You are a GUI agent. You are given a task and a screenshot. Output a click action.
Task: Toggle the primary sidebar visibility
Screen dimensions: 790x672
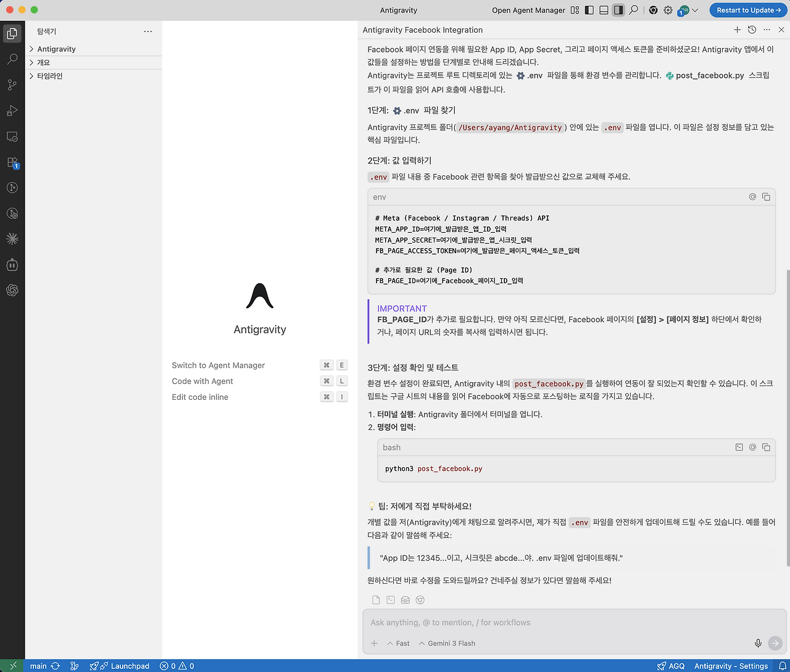(589, 10)
